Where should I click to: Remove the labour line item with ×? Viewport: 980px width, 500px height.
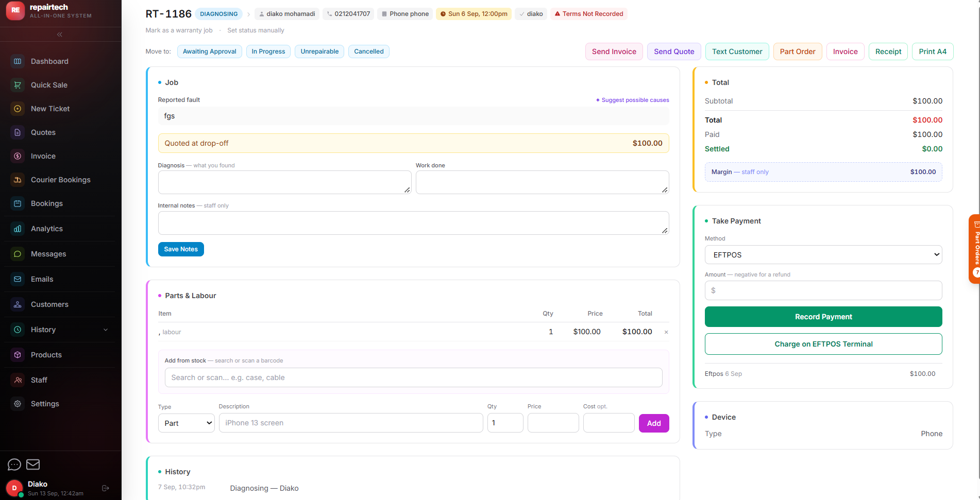pyautogui.click(x=666, y=332)
